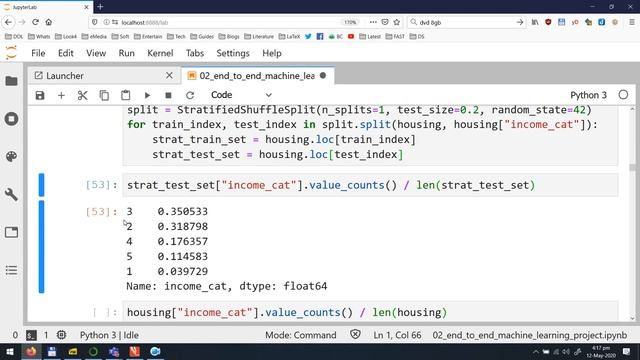640x360 pixels.
Task: Copy the selected cell in the toolbar
Action: coord(104,96)
